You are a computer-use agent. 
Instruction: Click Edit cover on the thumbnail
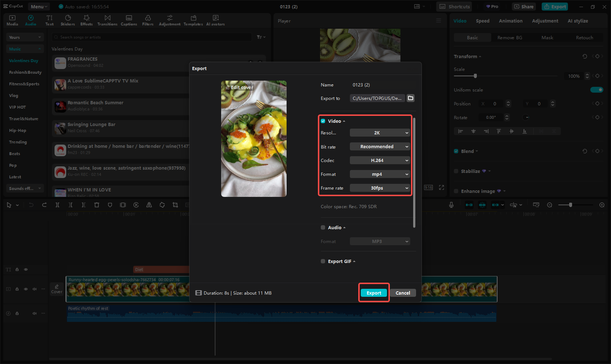pyautogui.click(x=239, y=87)
